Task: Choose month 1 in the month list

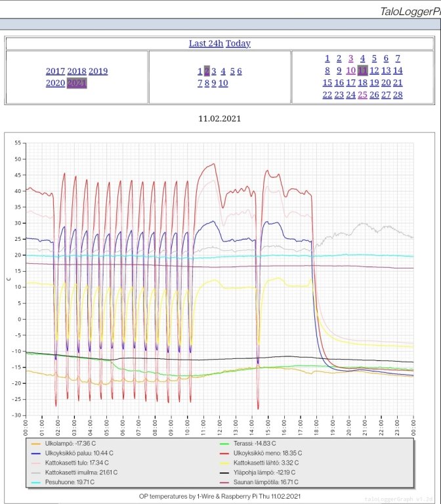Action: pos(199,71)
